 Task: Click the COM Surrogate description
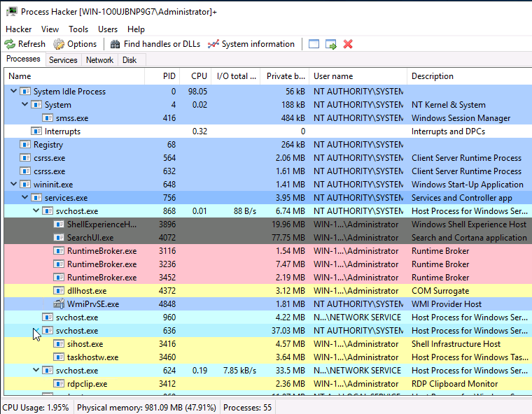pyautogui.click(x=440, y=291)
